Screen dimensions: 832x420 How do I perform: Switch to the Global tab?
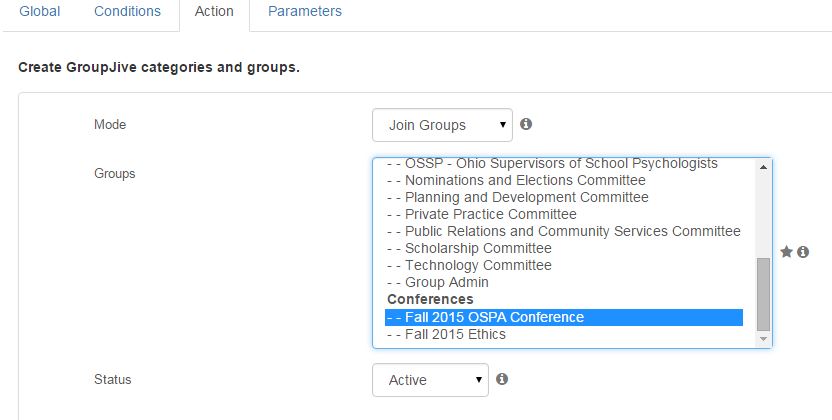pyautogui.click(x=40, y=11)
